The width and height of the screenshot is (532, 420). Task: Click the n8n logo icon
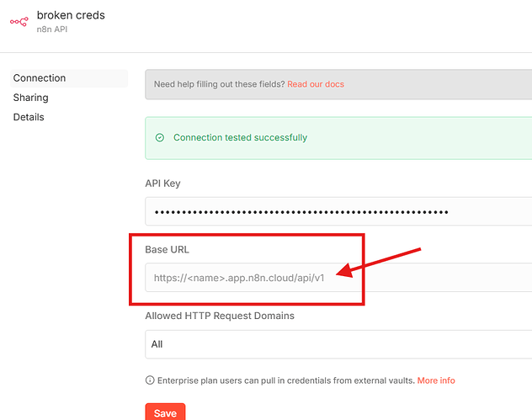coord(19,22)
